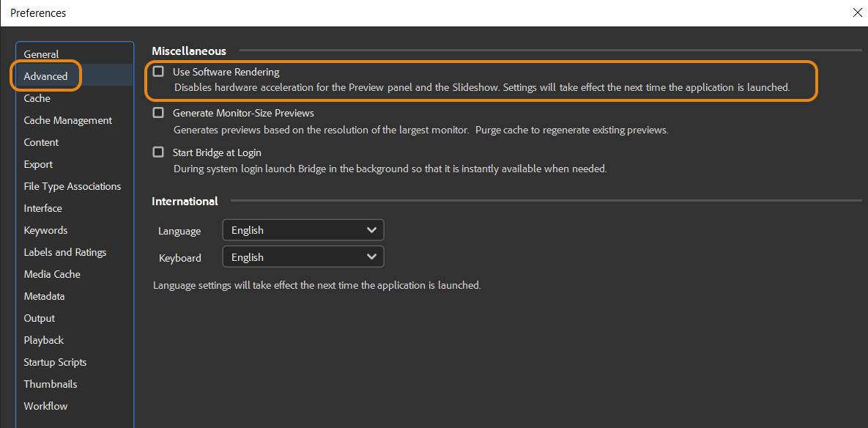View the Content preferences page

click(40, 141)
